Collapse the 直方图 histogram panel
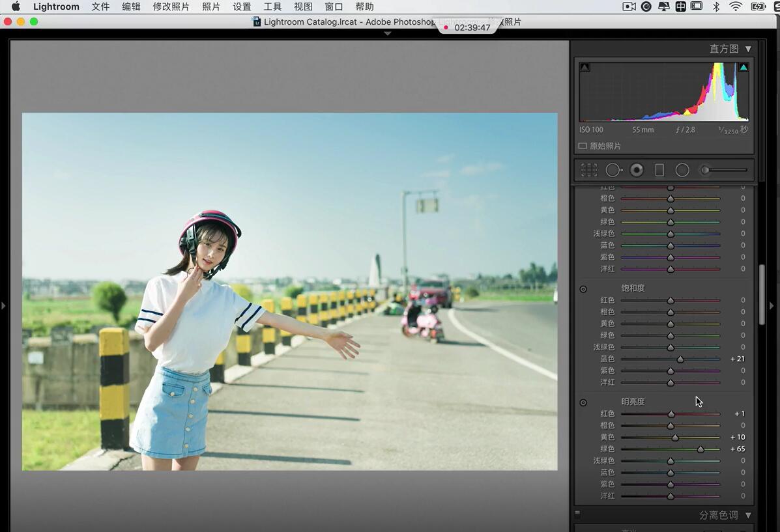Screen dimensions: 780x532 [x=748, y=49]
